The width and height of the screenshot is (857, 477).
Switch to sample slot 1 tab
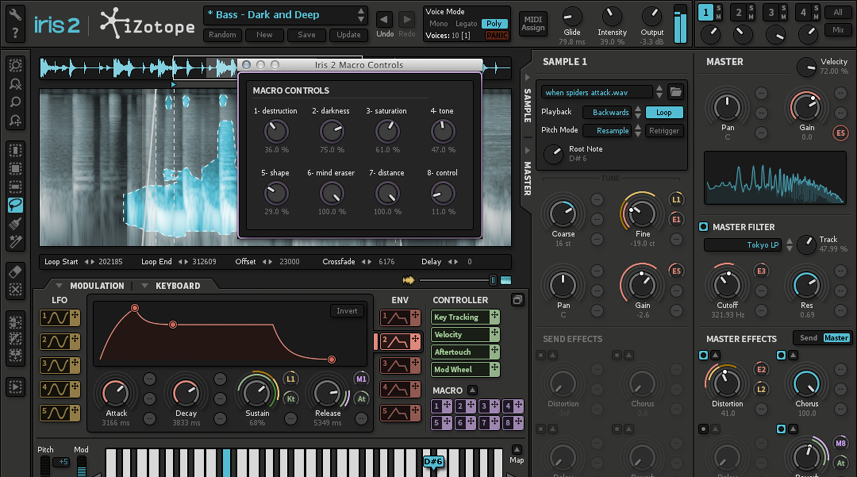[x=705, y=12]
